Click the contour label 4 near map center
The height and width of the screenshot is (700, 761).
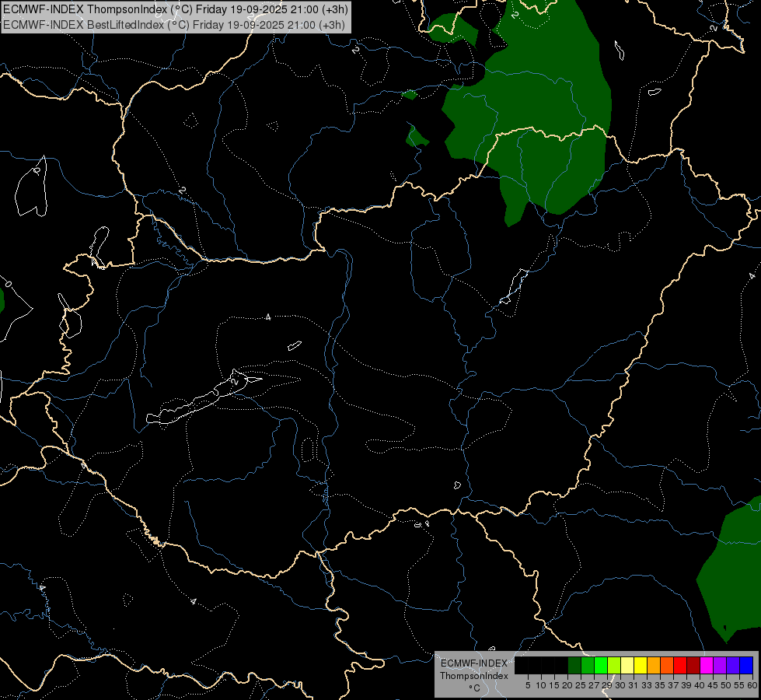(268, 317)
